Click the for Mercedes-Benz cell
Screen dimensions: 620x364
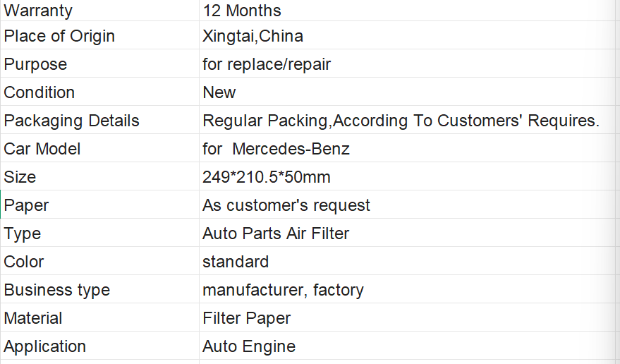407,148
